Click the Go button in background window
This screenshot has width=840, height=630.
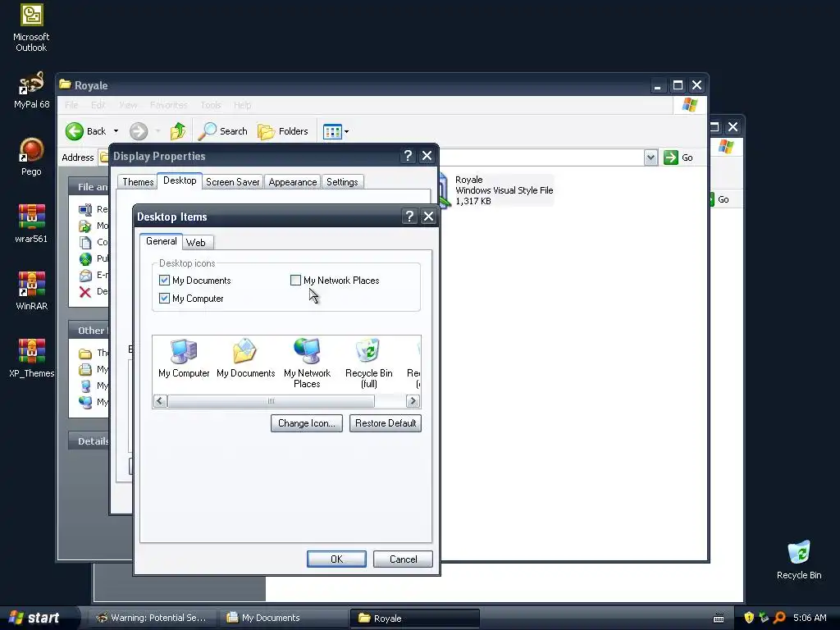point(720,199)
